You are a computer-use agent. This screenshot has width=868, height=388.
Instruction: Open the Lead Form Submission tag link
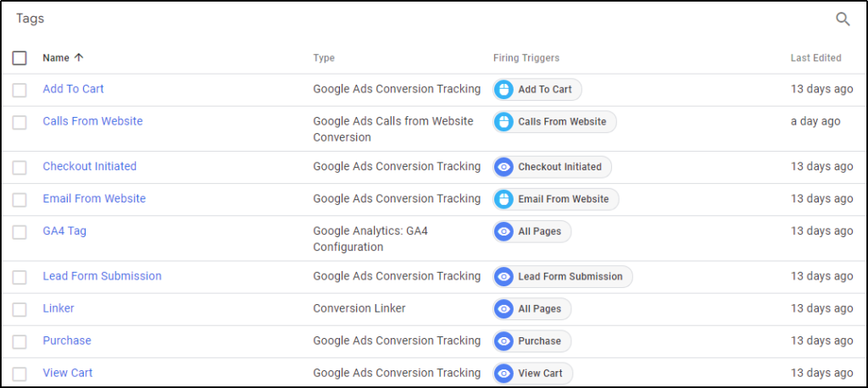pos(102,275)
